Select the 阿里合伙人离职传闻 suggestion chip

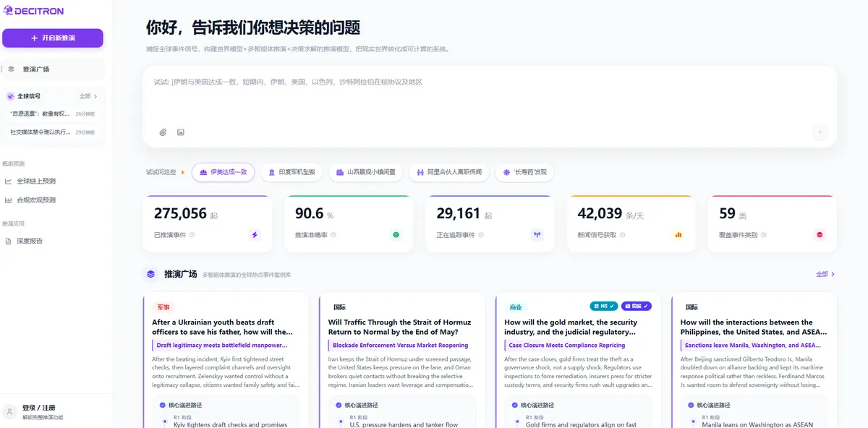[x=449, y=172]
